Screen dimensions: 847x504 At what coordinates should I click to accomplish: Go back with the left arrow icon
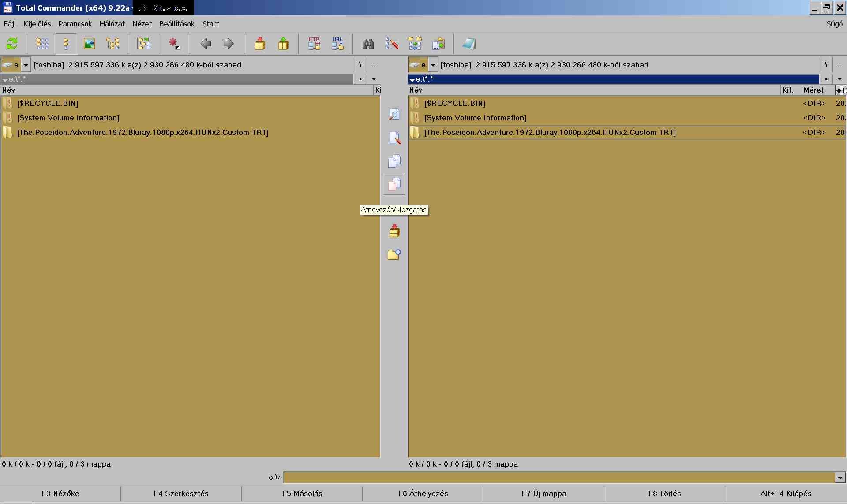pos(205,44)
